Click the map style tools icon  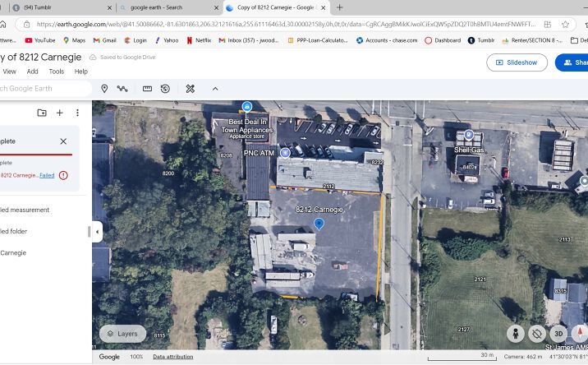point(190,89)
